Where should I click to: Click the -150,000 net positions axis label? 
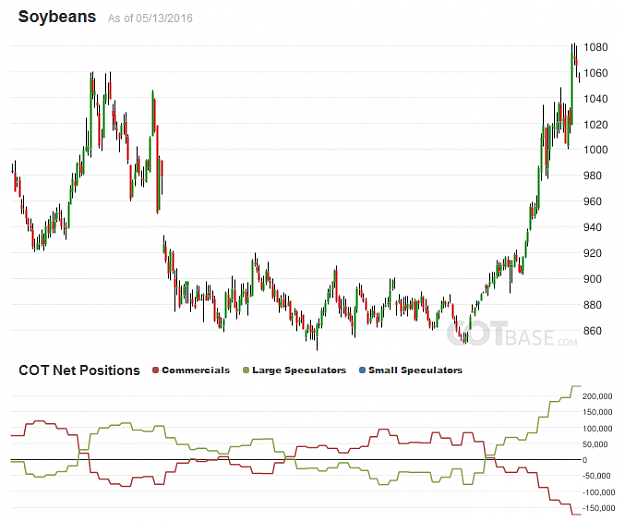[599, 508]
